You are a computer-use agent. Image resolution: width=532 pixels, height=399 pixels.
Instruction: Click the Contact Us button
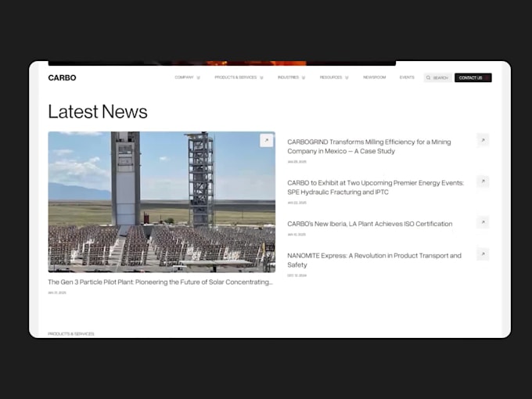pyautogui.click(x=473, y=77)
